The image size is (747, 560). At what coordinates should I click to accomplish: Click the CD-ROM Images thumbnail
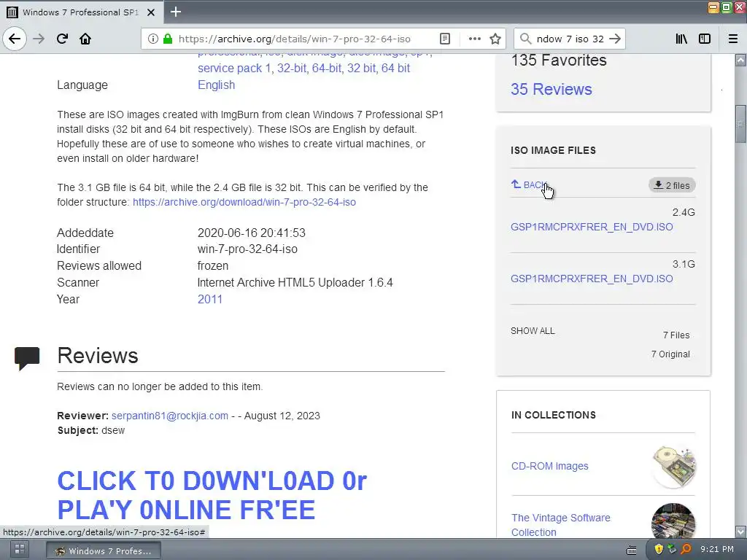[x=673, y=466]
